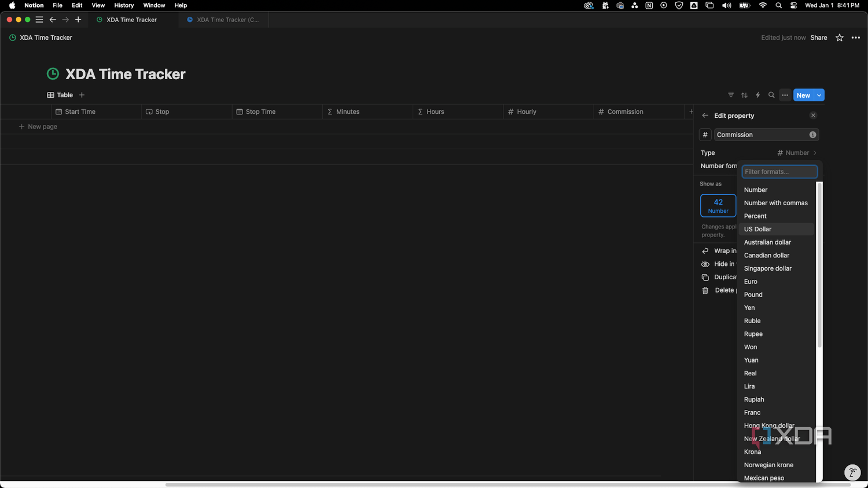
Task: Click the Share button
Action: 818,38
